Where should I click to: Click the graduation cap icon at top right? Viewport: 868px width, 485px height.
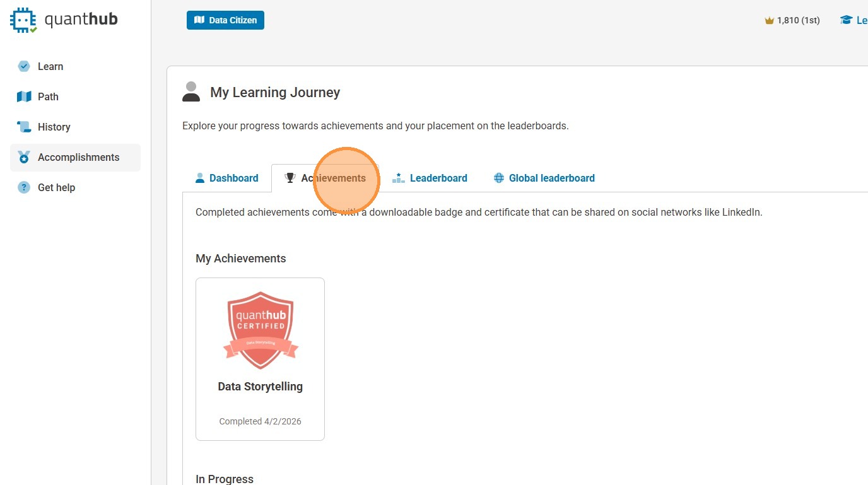pos(846,20)
